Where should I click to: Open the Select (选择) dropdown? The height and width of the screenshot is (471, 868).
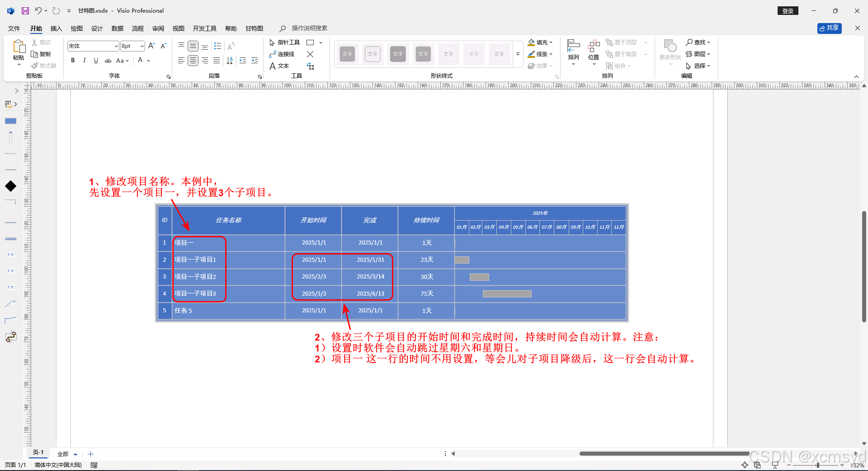tap(698, 66)
